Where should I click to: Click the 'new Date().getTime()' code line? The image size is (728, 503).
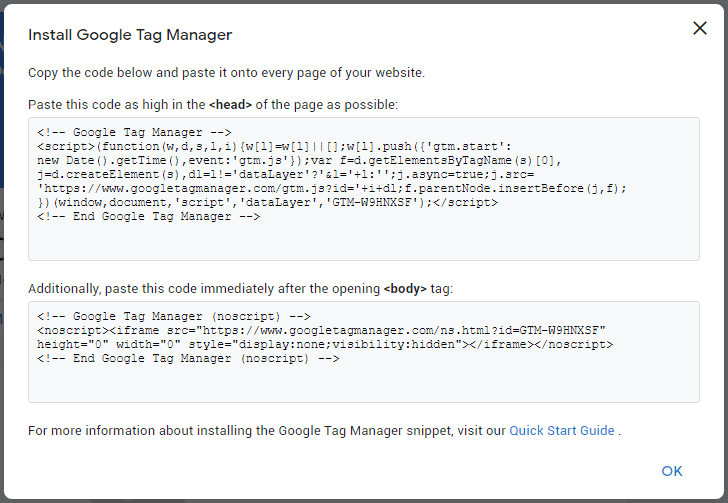click(x=299, y=161)
